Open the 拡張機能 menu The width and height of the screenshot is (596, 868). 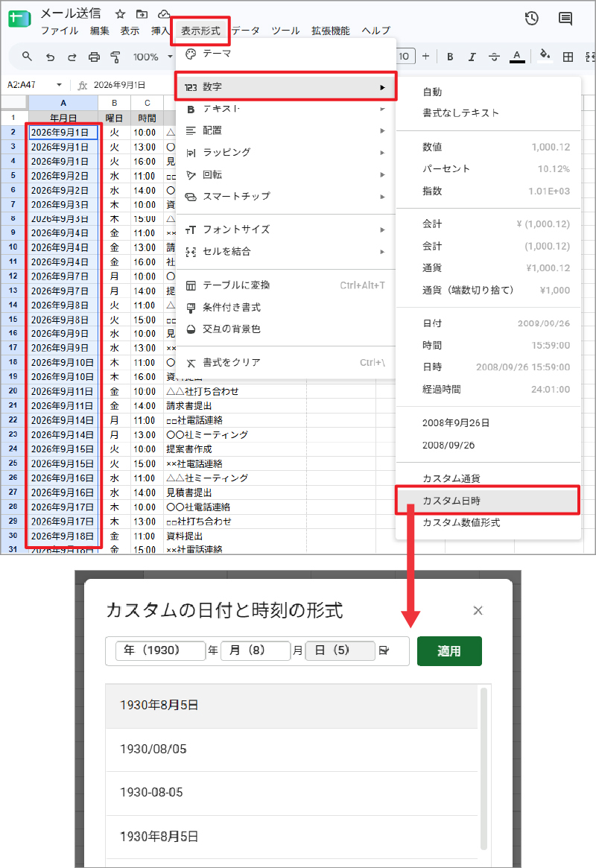coord(330,31)
